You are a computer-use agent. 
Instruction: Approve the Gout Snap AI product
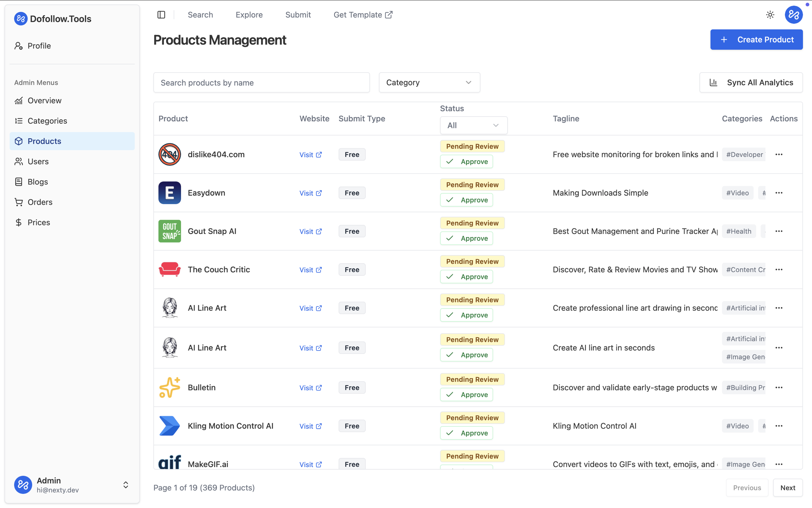(x=466, y=238)
